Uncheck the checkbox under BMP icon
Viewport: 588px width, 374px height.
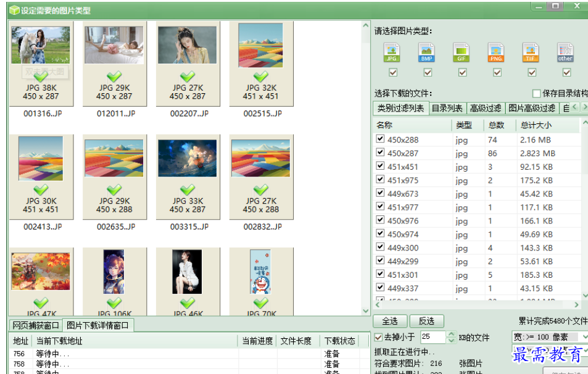(x=428, y=72)
